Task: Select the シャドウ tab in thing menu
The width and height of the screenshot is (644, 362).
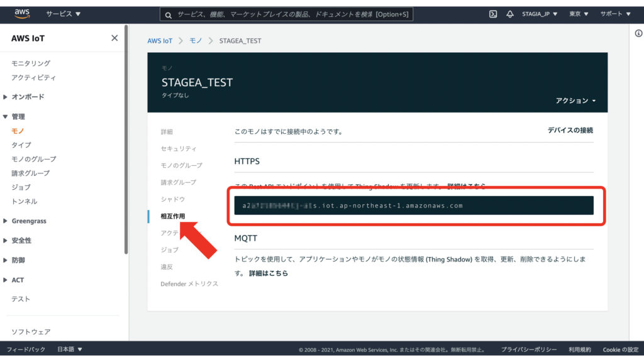Action: (172, 199)
